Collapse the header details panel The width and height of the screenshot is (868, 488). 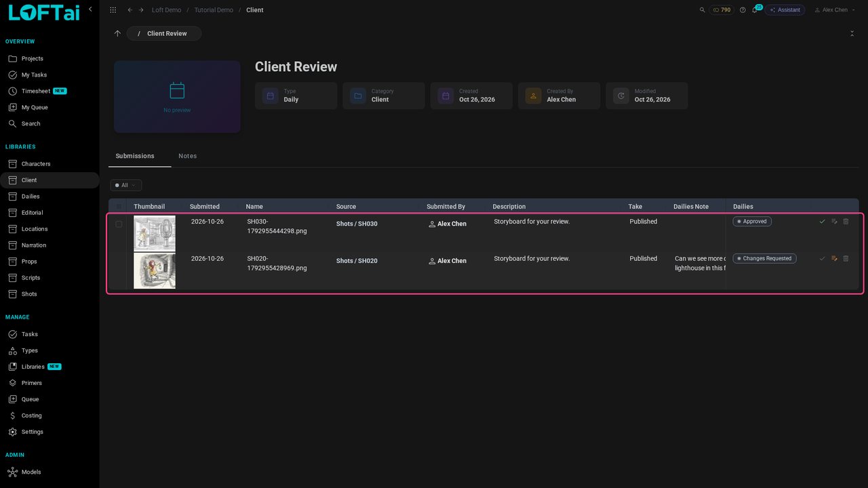click(852, 33)
